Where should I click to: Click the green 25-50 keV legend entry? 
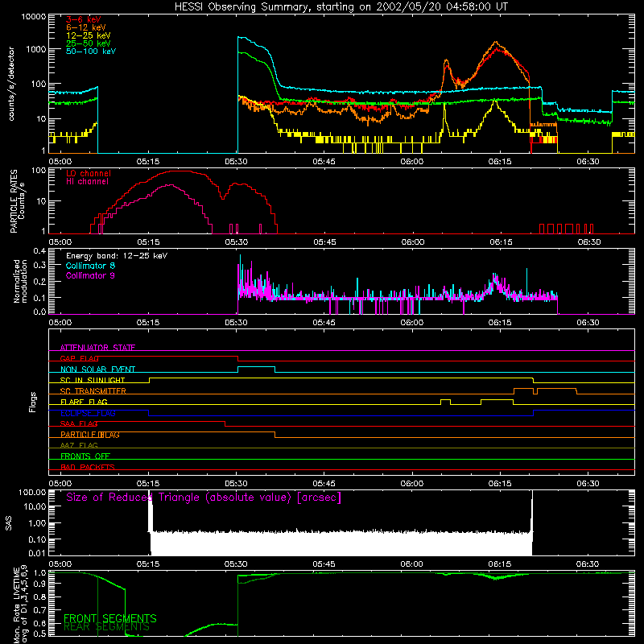pos(88,43)
